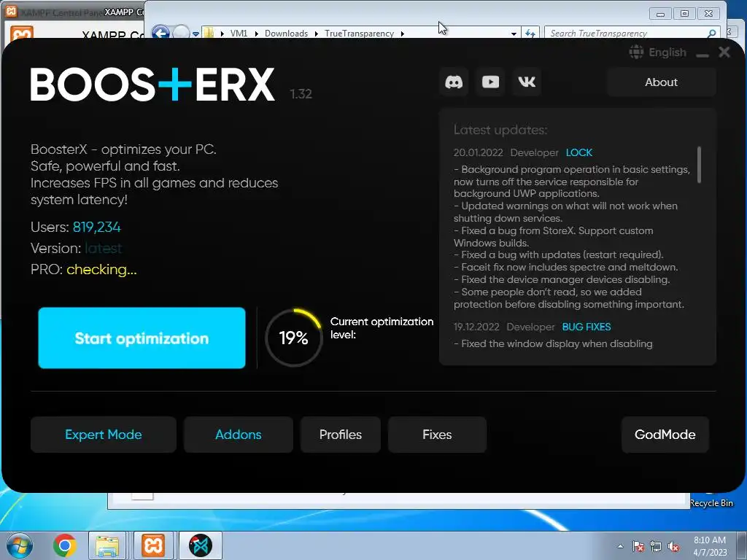The width and height of the screenshot is (747, 560).
Task: Click the Explorer forward navigation arrow
Action: [x=181, y=33]
